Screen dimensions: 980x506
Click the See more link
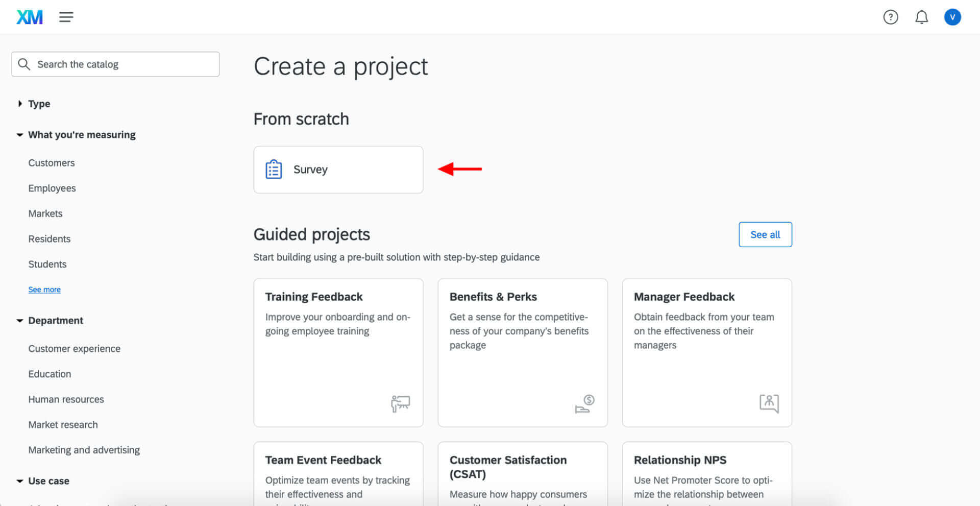[x=44, y=290]
